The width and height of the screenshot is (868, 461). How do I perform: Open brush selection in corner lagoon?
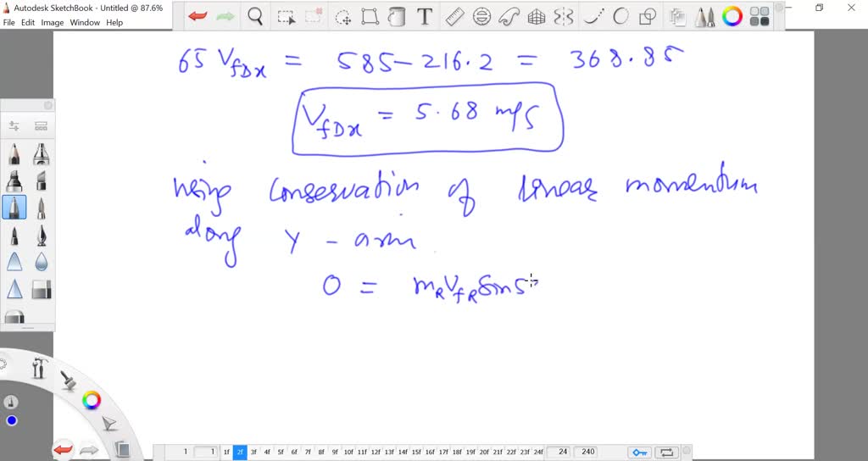click(x=68, y=380)
